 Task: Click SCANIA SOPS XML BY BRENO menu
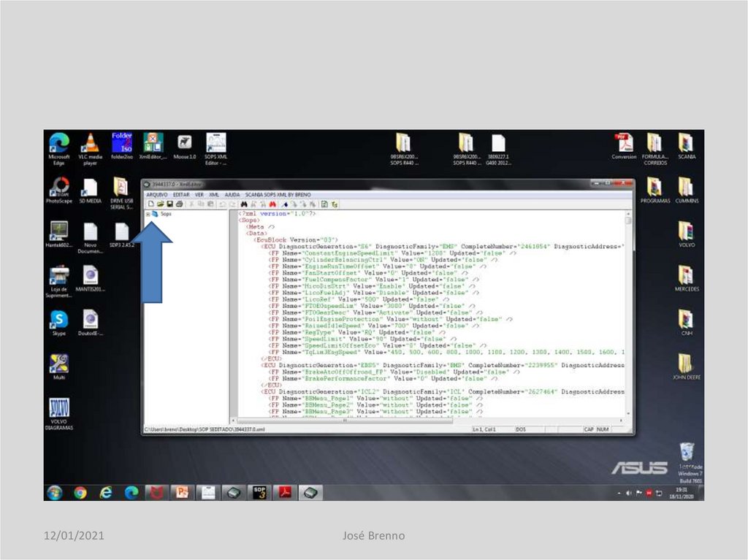[x=278, y=195]
